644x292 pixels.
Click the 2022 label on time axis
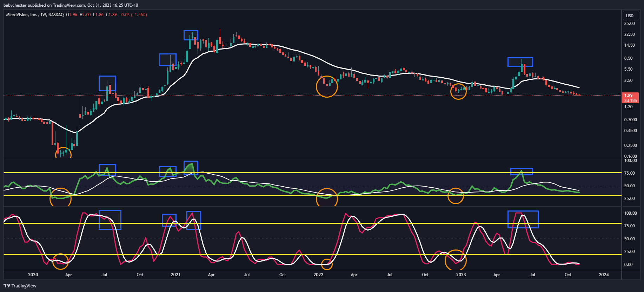pos(318,275)
